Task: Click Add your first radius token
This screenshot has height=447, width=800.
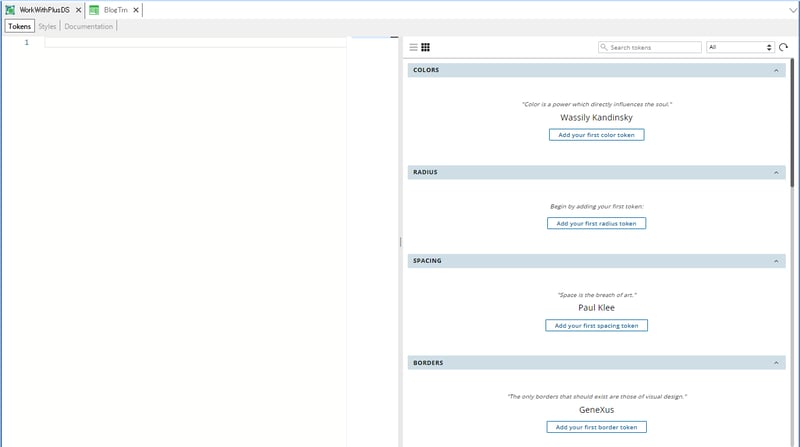Action: coord(596,223)
